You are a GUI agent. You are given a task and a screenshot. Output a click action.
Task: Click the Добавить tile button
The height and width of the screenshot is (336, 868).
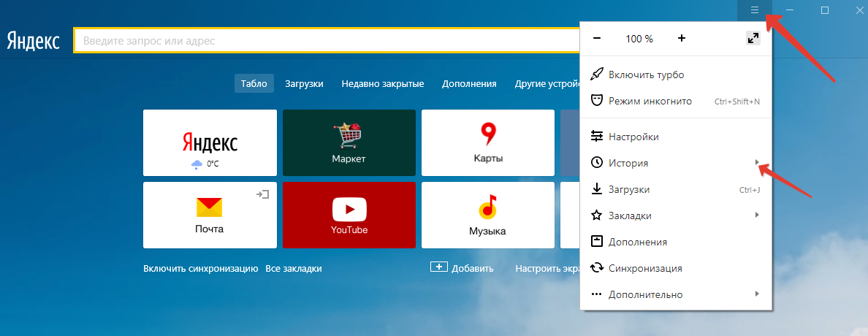tap(462, 268)
